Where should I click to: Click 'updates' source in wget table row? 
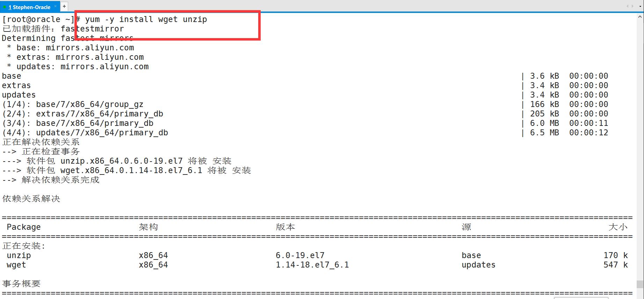[x=479, y=265]
